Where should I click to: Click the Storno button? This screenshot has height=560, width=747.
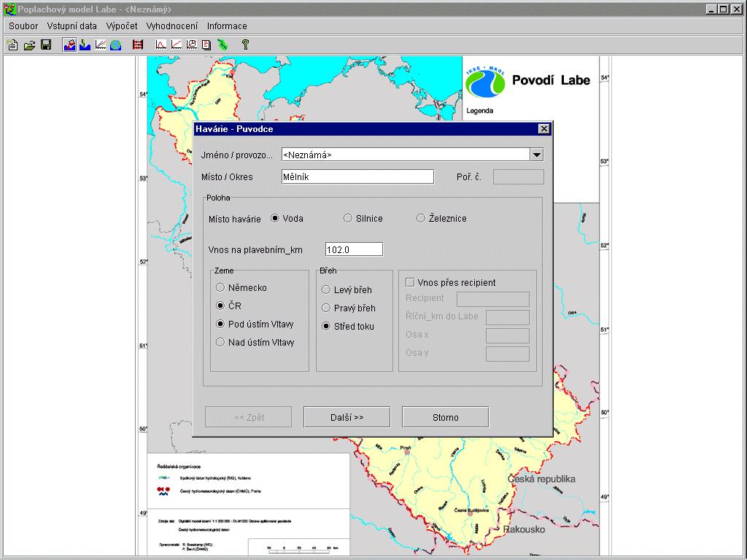click(x=446, y=417)
